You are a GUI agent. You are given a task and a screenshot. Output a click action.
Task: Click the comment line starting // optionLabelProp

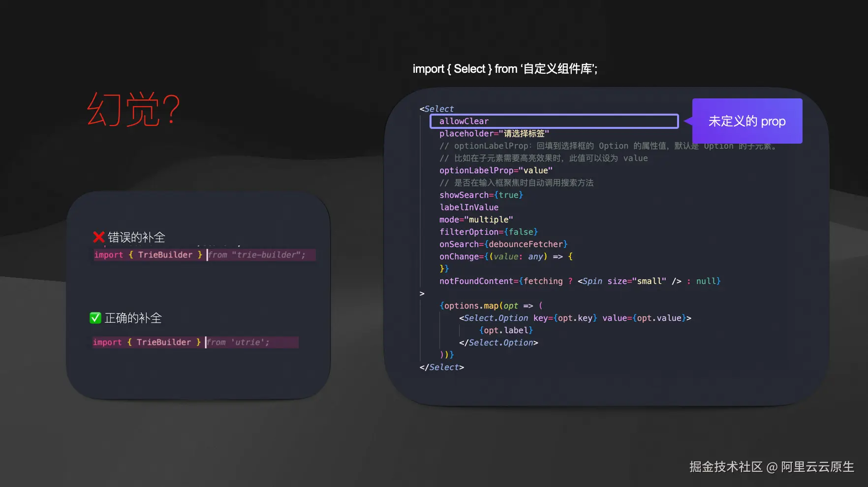click(x=608, y=146)
